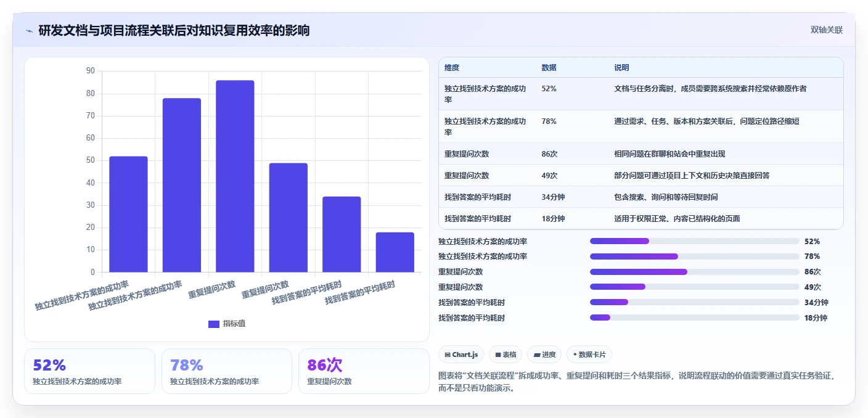Click the progress bar labeled 49次

coord(694,287)
